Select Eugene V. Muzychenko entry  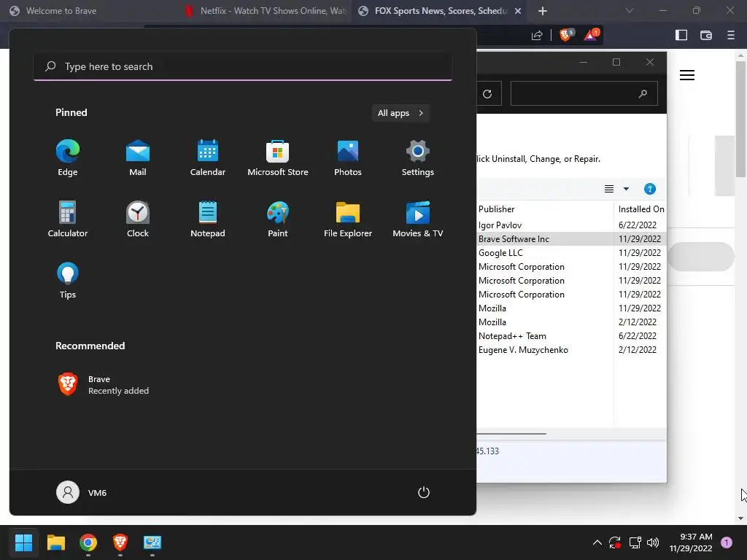(x=572, y=350)
